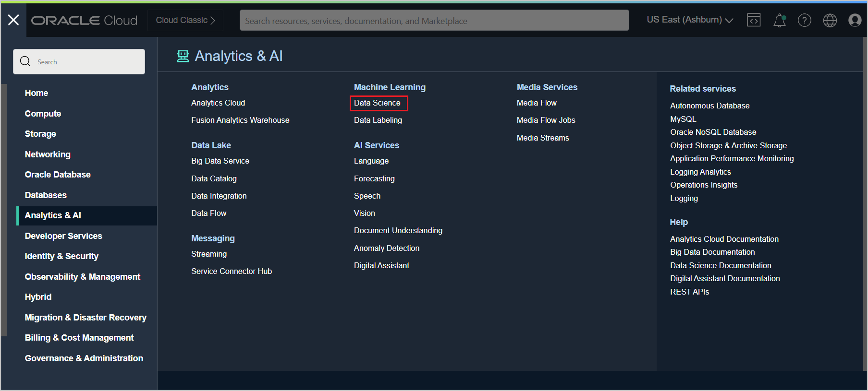Select Governance & Administration
This screenshot has height=391, width=868.
[84, 358]
